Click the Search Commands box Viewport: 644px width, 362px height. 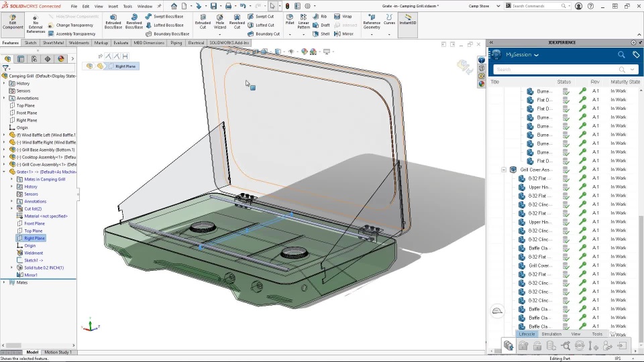click(537, 6)
